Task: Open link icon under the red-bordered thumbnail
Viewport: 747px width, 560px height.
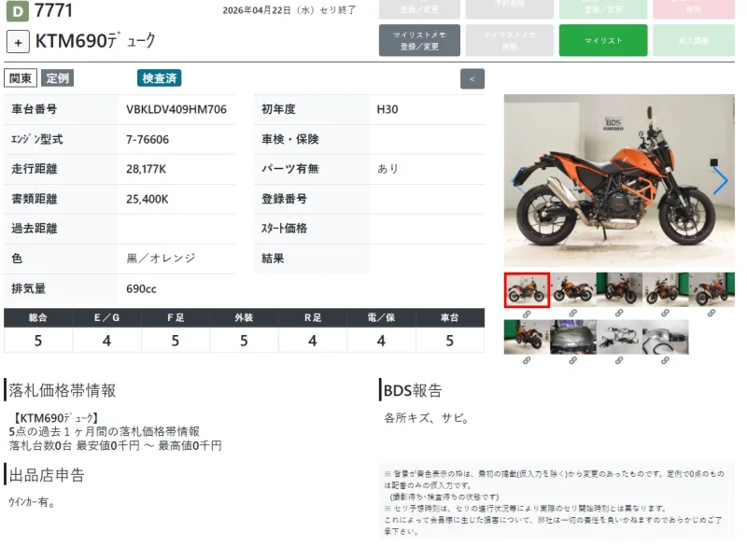Action: coord(527,314)
